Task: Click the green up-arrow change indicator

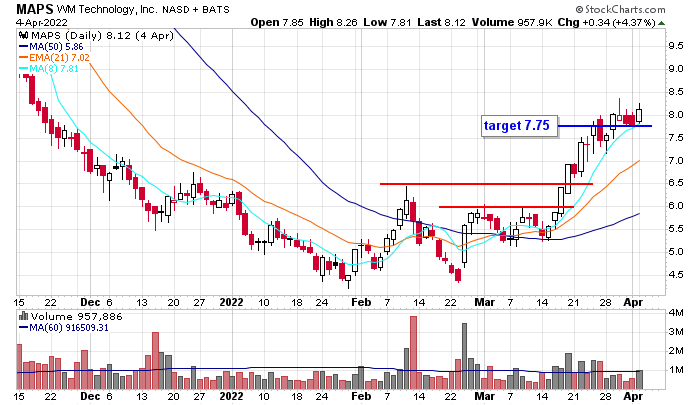Action: click(x=661, y=23)
